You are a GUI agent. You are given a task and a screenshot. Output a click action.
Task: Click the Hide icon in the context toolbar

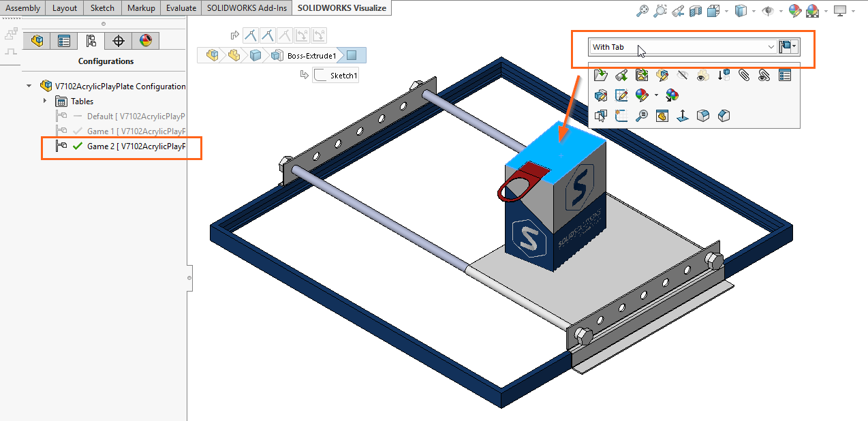(683, 75)
